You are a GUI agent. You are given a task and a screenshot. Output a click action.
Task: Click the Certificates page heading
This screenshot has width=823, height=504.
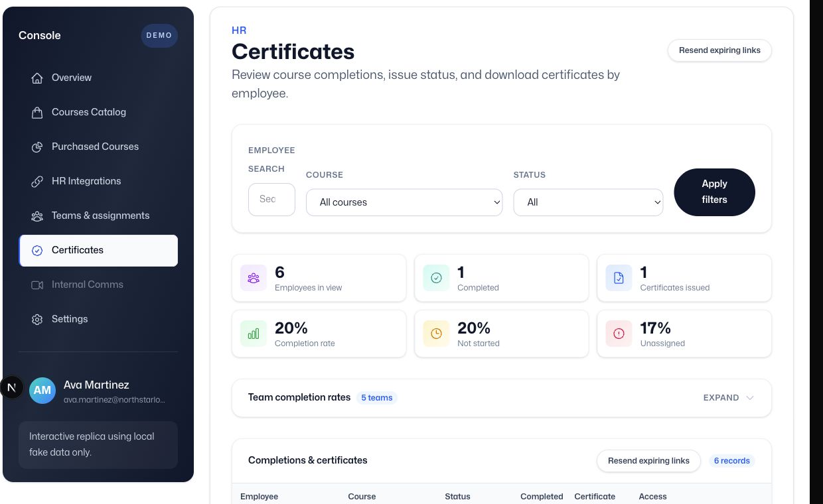pos(293,52)
